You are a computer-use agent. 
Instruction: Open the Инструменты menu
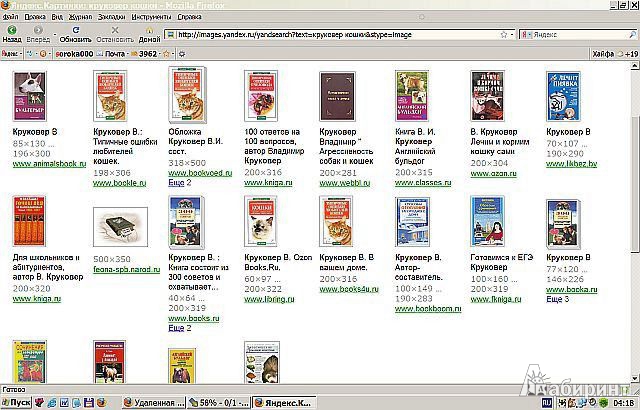click(x=151, y=17)
